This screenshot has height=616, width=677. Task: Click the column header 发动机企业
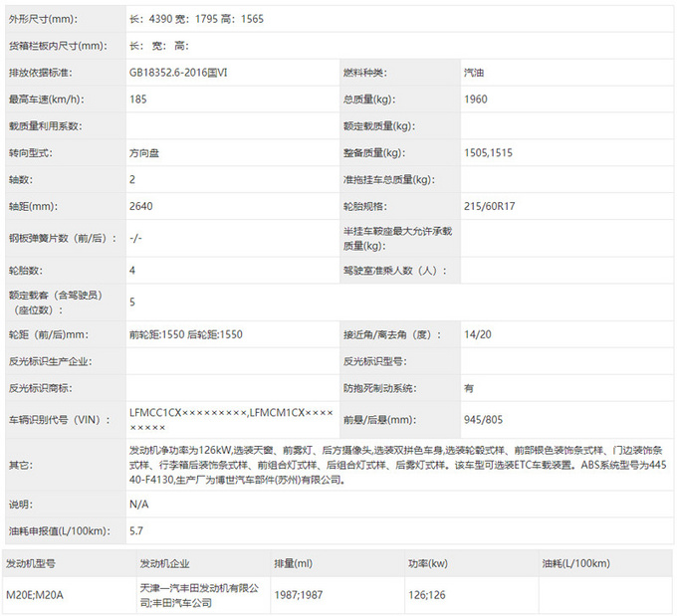[x=164, y=563]
